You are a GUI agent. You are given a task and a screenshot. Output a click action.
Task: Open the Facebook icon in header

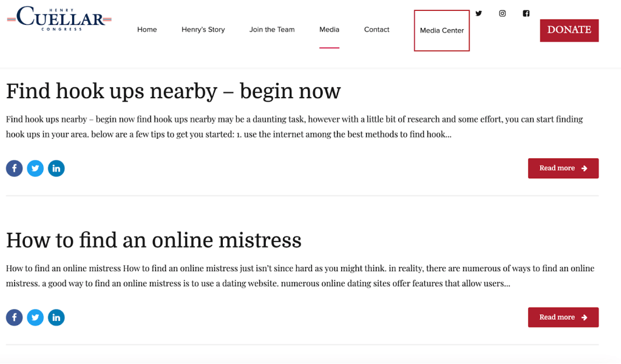[526, 13]
